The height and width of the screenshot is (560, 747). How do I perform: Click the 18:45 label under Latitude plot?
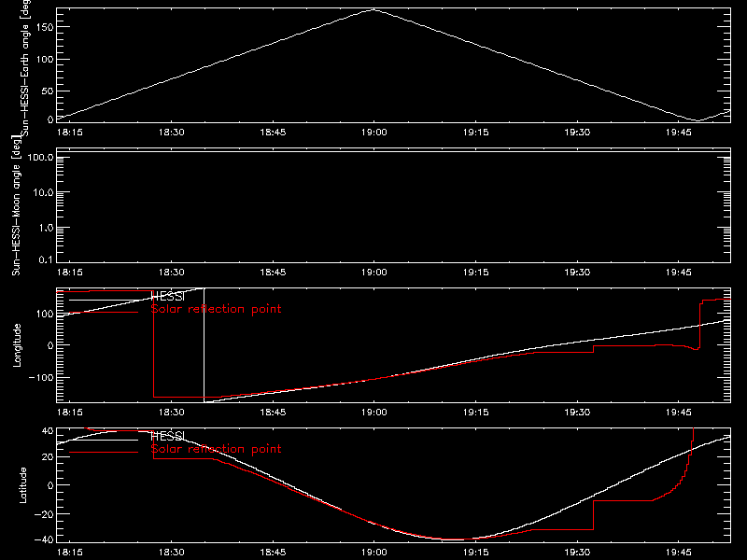point(273,552)
